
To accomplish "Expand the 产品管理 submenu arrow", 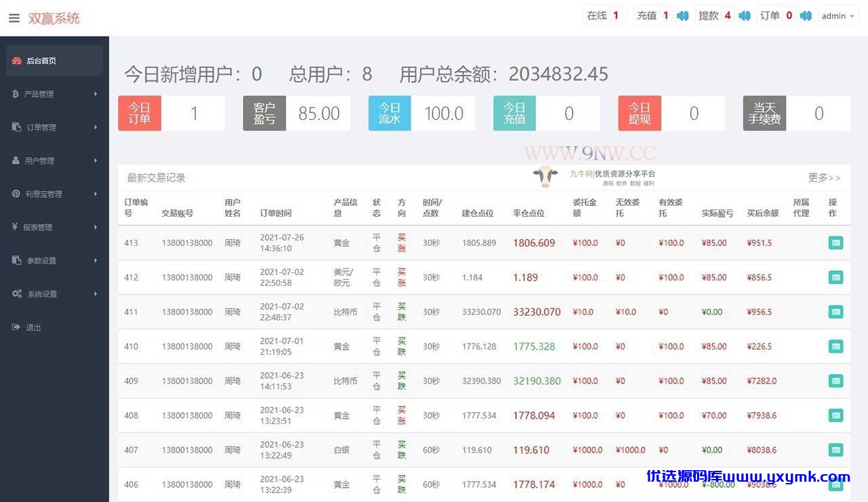I will click(x=96, y=94).
